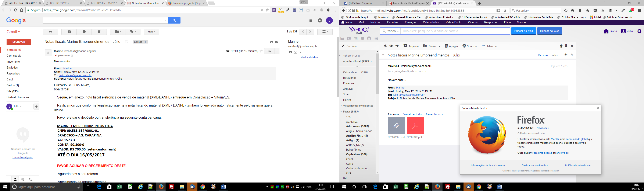This screenshot has height=191, width=644.
Task: Focus the Gmail search input field
Action: (x=105, y=21)
